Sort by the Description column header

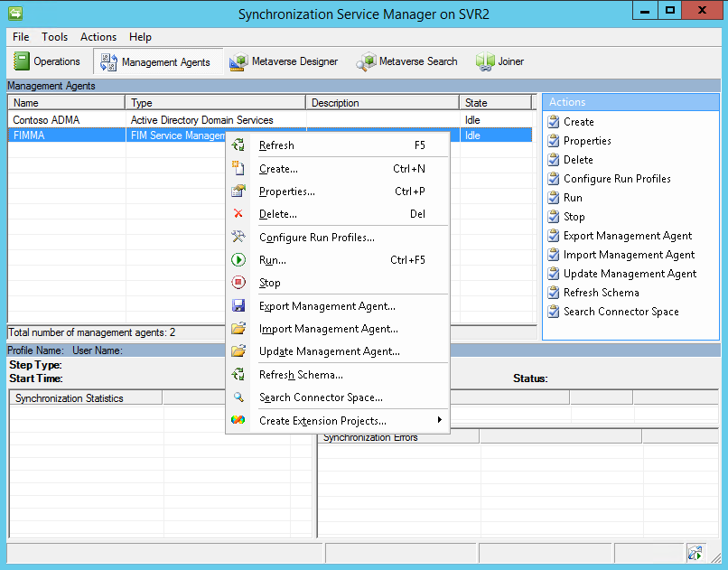pos(383,103)
